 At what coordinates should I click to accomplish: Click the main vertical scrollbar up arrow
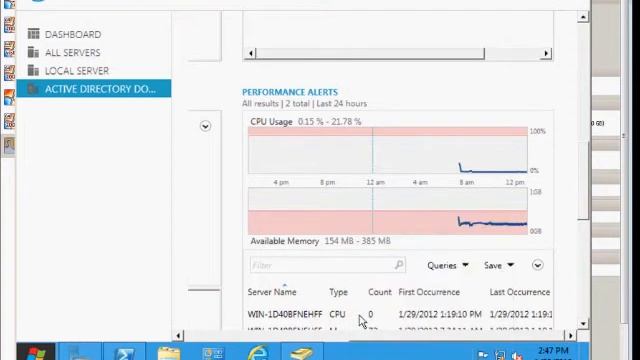pos(583,17)
